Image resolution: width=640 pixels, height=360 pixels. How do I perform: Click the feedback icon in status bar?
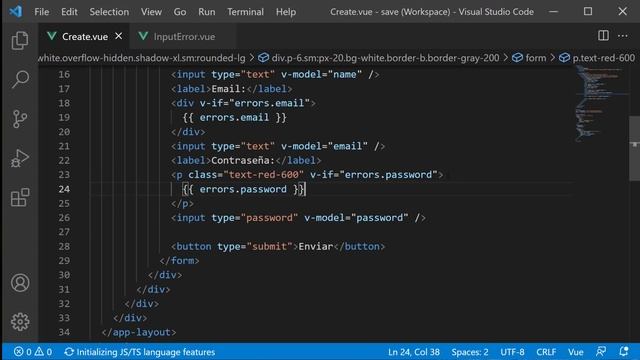pos(601,352)
